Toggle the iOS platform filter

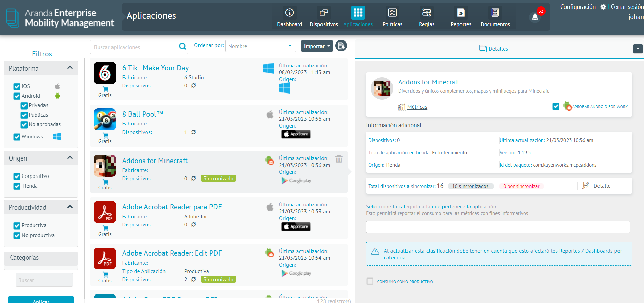pyautogui.click(x=17, y=86)
